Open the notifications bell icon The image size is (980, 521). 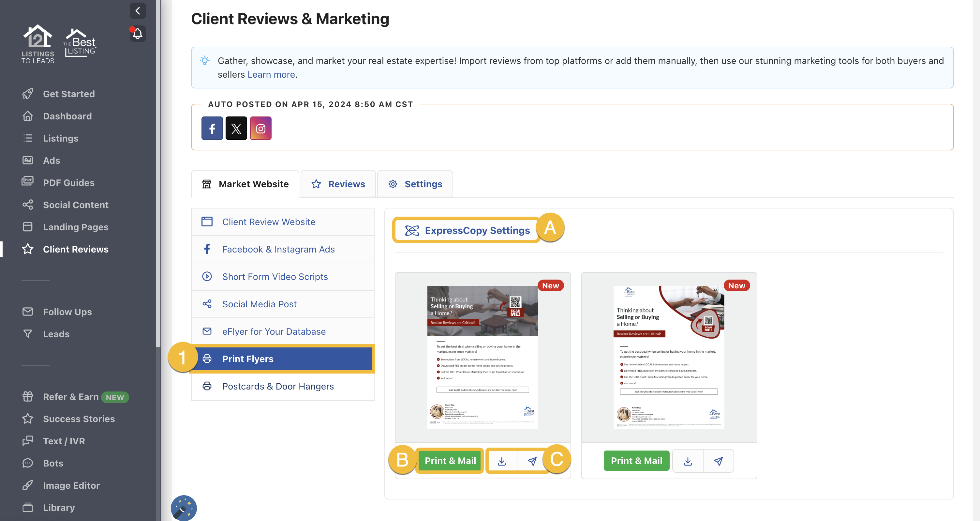[137, 34]
